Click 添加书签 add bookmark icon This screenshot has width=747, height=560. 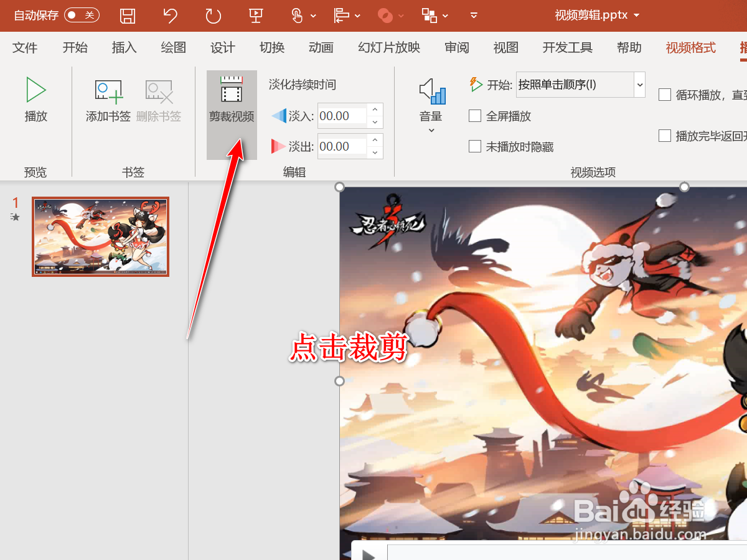tap(108, 100)
